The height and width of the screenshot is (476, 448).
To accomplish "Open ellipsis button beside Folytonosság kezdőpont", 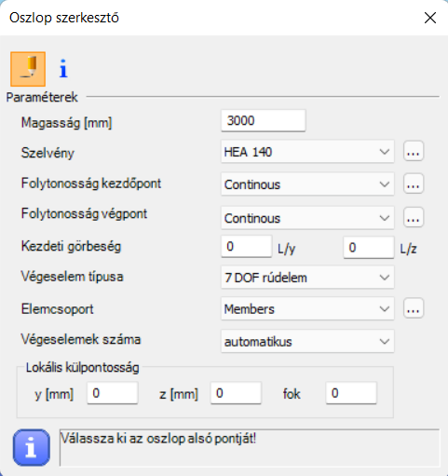I will pyautogui.click(x=414, y=184).
